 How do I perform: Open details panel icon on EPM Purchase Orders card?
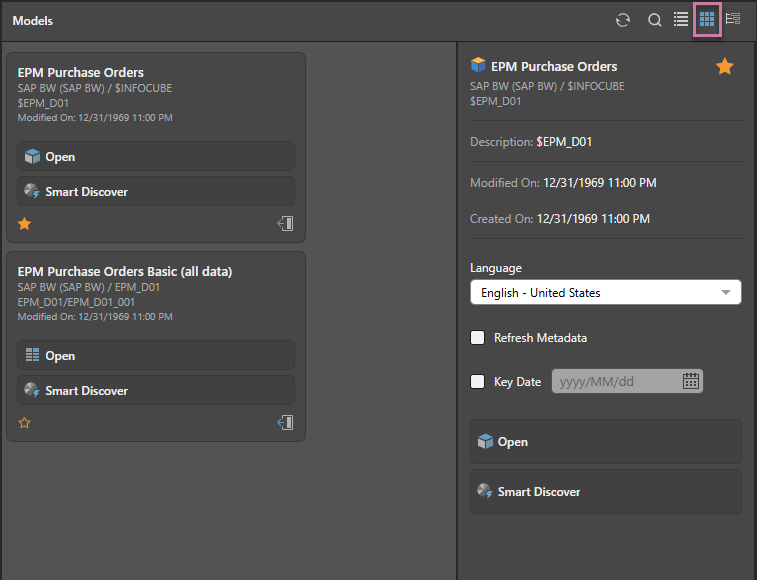[286, 224]
